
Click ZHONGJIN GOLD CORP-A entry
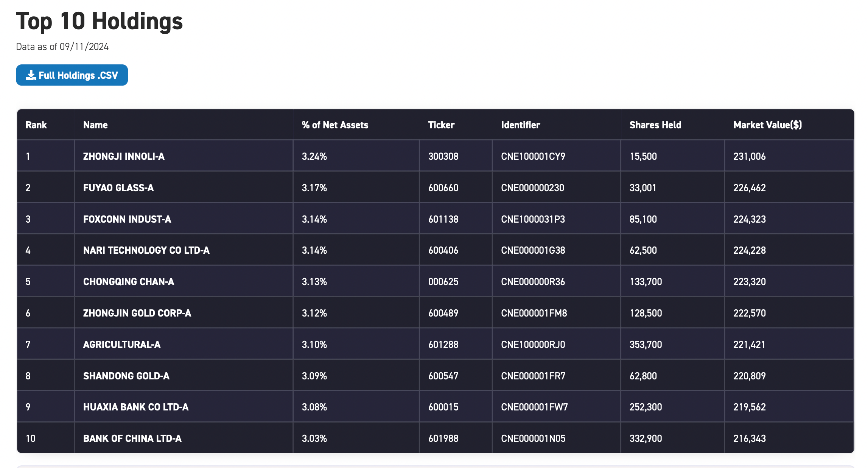click(x=137, y=313)
